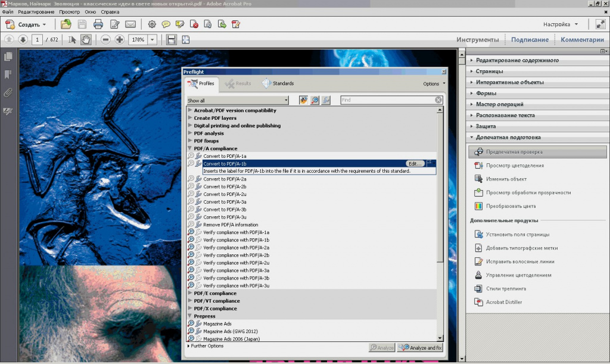The height and width of the screenshot is (364, 610).
Task: Expand the PDF/X compliance group
Action: tap(190, 309)
